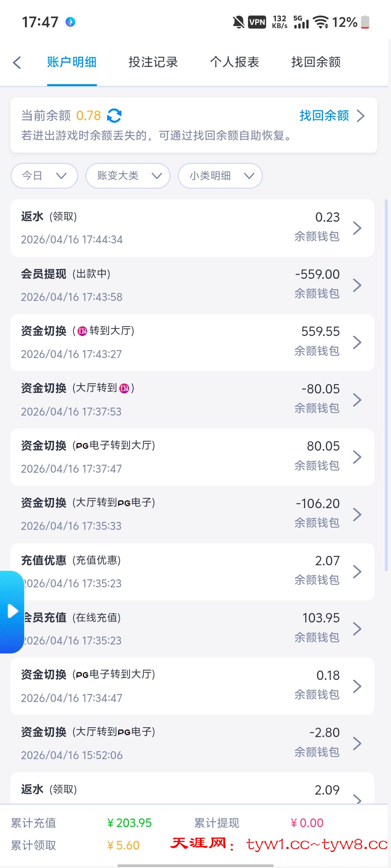Tap arrow next to 559.55 transfer

(x=357, y=342)
